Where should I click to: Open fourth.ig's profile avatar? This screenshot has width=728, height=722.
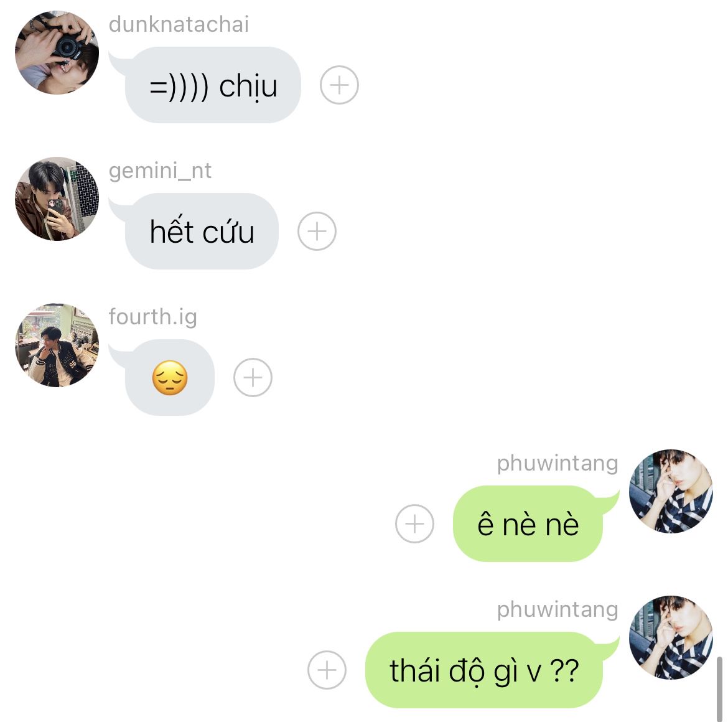[57, 345]
